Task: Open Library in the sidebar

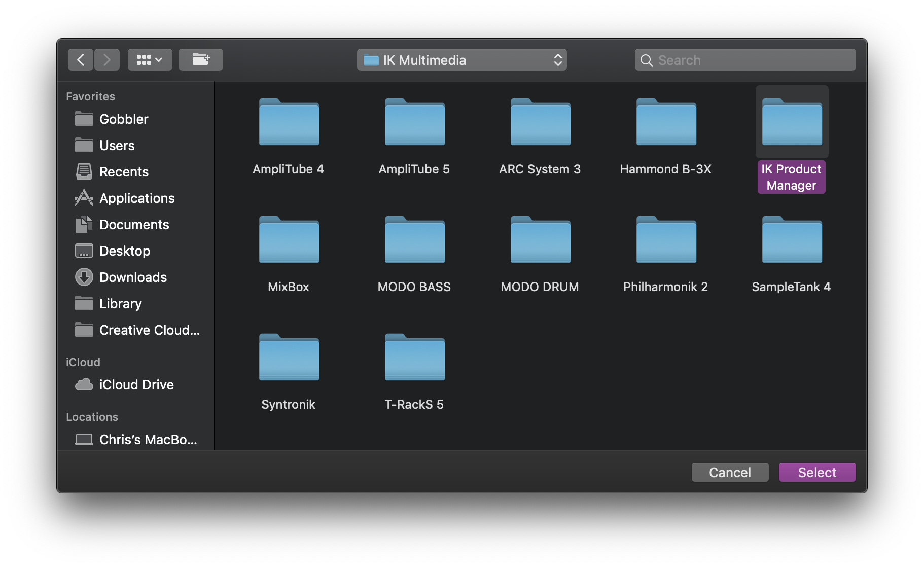Action: click(135, 304)
